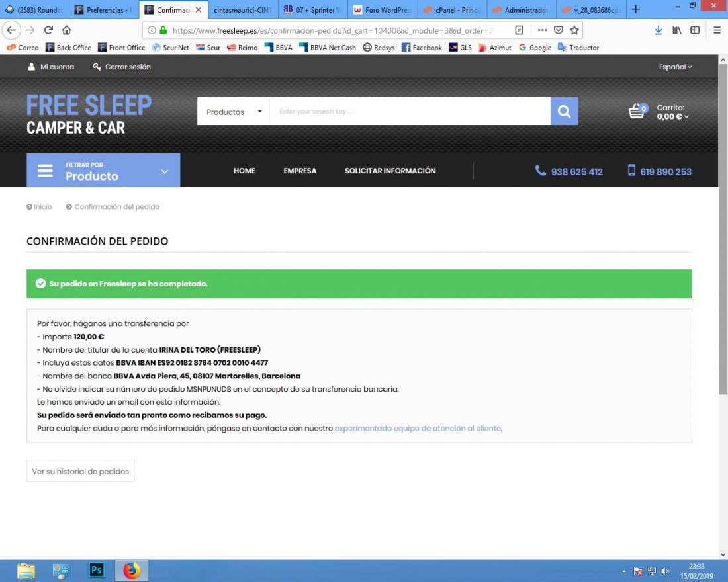The width and height of the screenshot is (728, 582).
Task: Open the Redsys bookmark
Action: point(379,48)
